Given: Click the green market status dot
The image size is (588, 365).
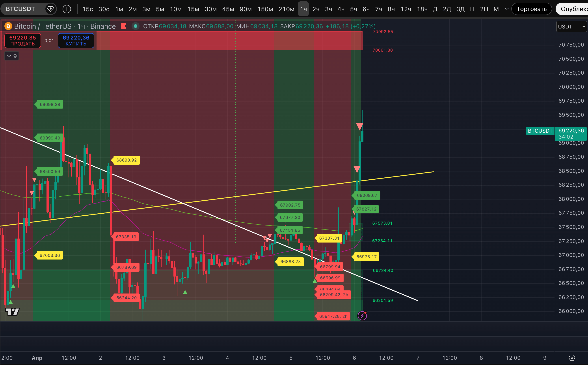Looking at the screenshot, I should (x=136, y=26).
